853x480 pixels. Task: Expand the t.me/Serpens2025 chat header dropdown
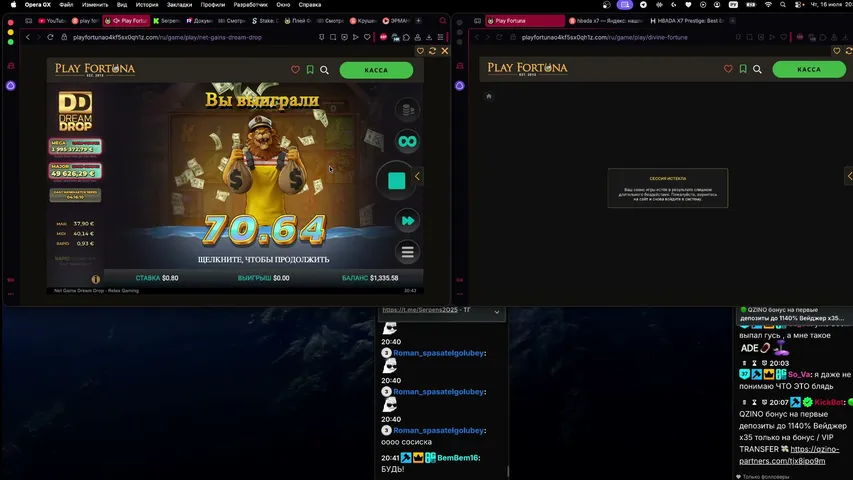497,312
